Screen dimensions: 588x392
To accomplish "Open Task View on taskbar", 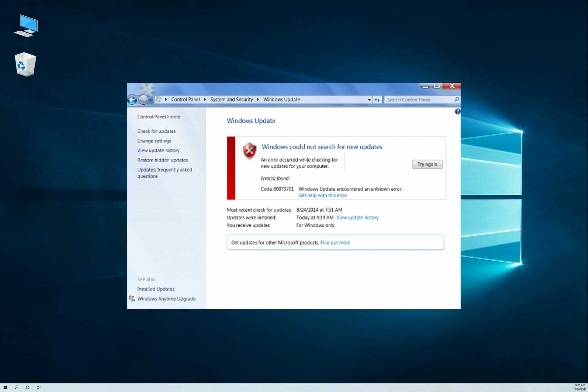I will 39,387.
